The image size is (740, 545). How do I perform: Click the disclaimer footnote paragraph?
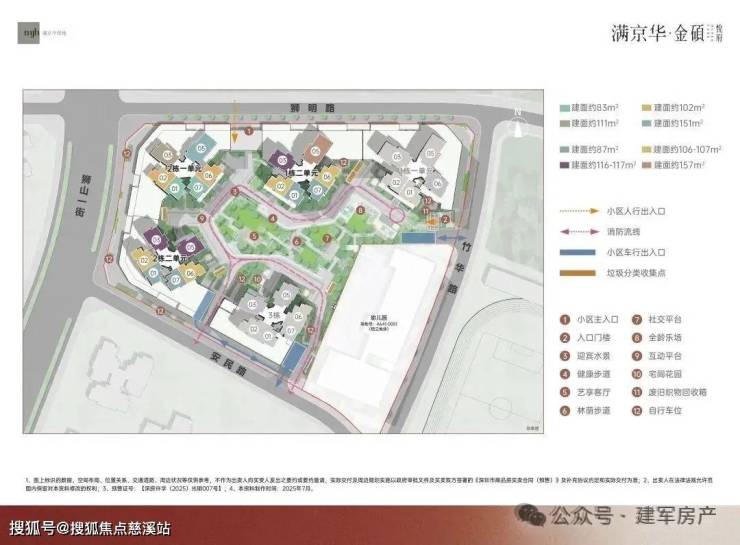(369, 484)
